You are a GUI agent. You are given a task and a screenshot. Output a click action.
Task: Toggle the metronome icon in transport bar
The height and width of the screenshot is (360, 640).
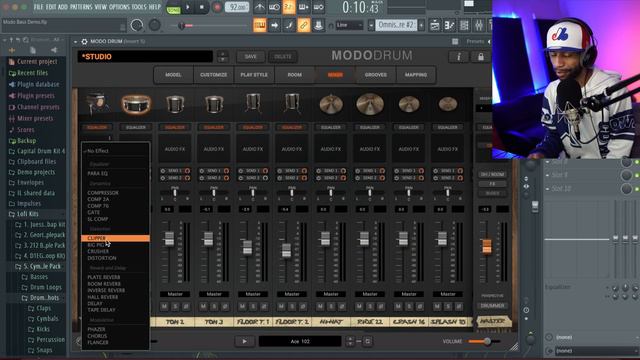point(260,7)
